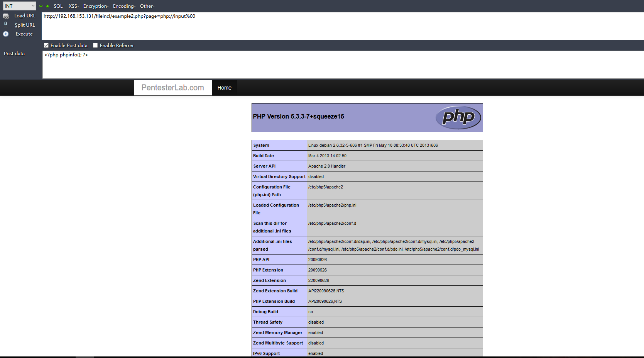Viewport: 644px width, 358px height.
Task: Click the Server API row label
Action: coord(264,166)
